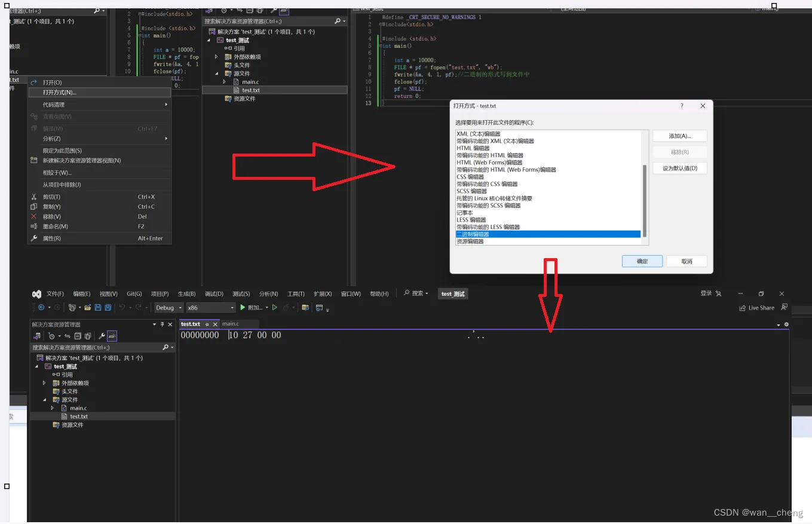The height and width of the screenshot is (524, 812).
Task: Click the Live Share button
Action: tap(756, 308)
